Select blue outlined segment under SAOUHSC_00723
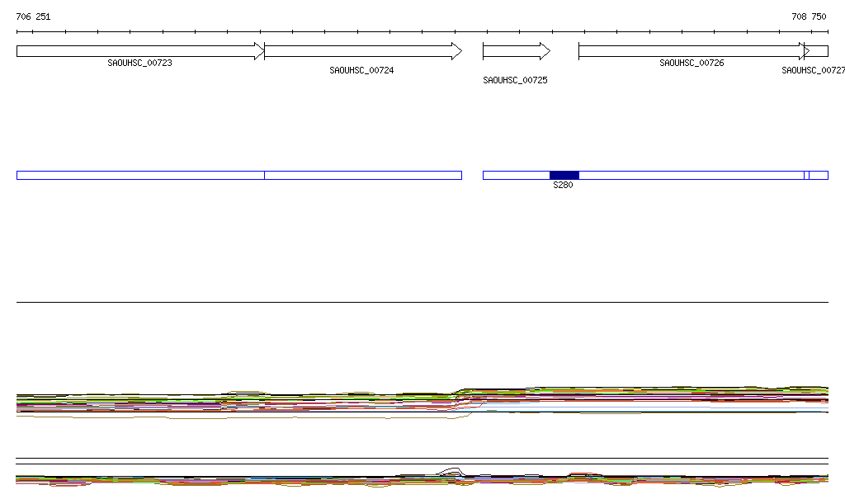 point(139,175)
